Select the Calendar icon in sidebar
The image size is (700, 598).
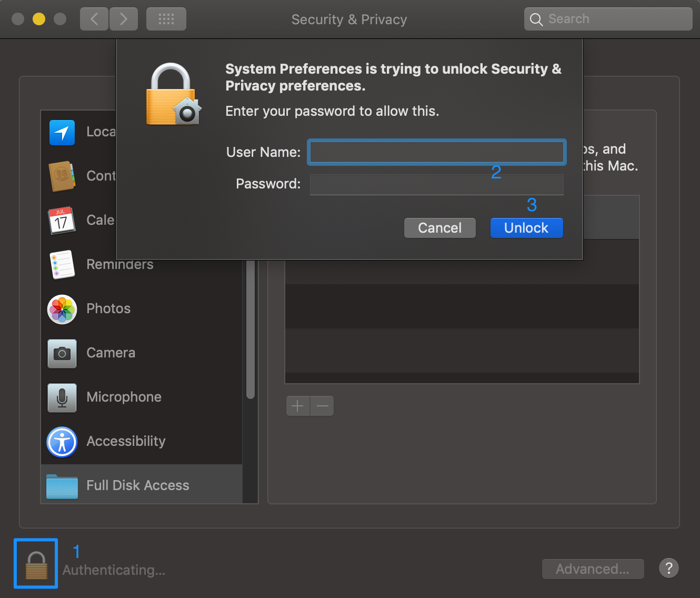(61, 220)
